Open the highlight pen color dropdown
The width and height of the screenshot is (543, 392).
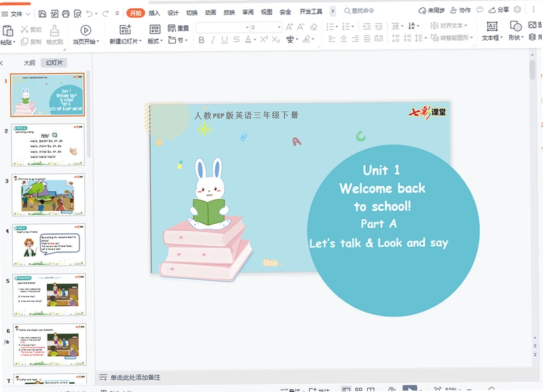(x=313, y=39)
